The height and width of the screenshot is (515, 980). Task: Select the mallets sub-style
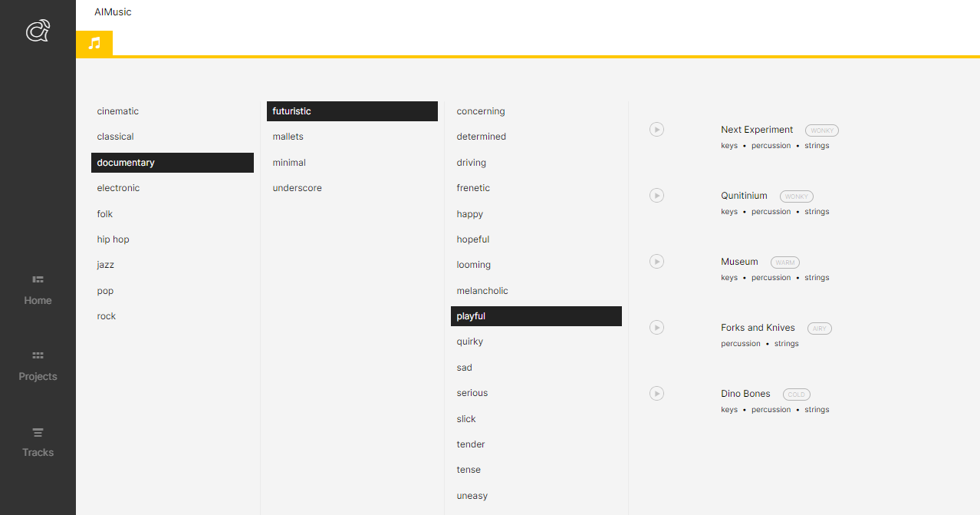tap(288, 137)
